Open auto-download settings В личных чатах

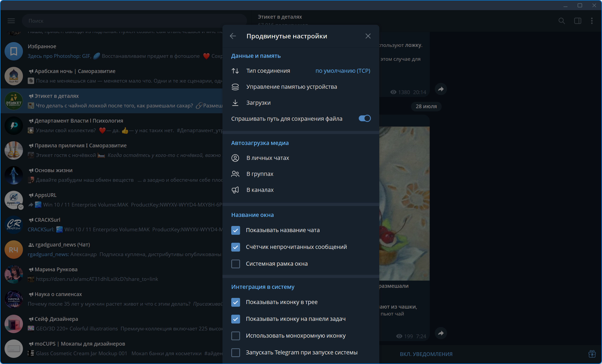[301, 158]
